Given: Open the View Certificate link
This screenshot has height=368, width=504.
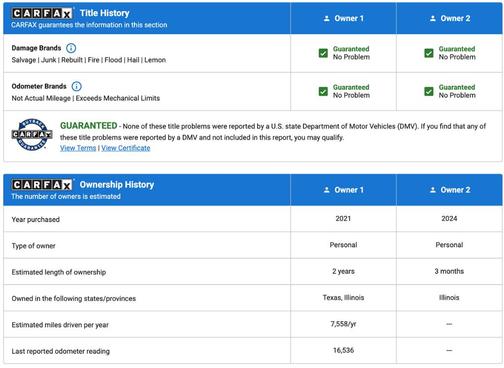Looking at the screenshot, I should pos(126,148).
